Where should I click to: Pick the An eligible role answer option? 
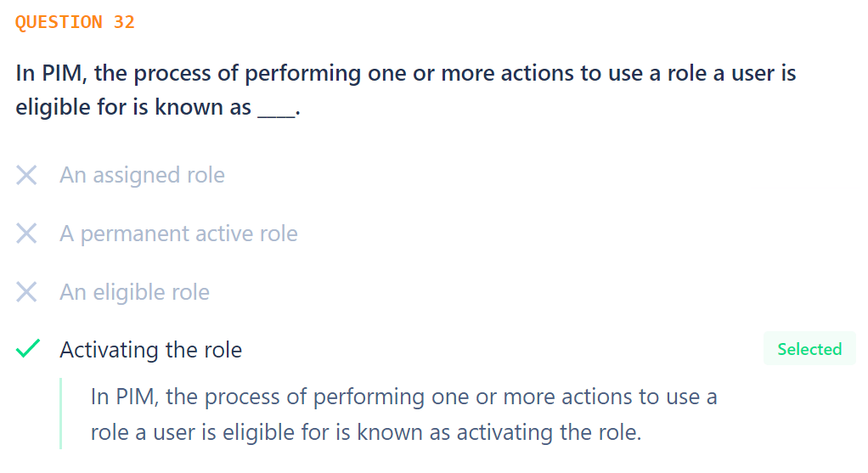coord(134,292)
